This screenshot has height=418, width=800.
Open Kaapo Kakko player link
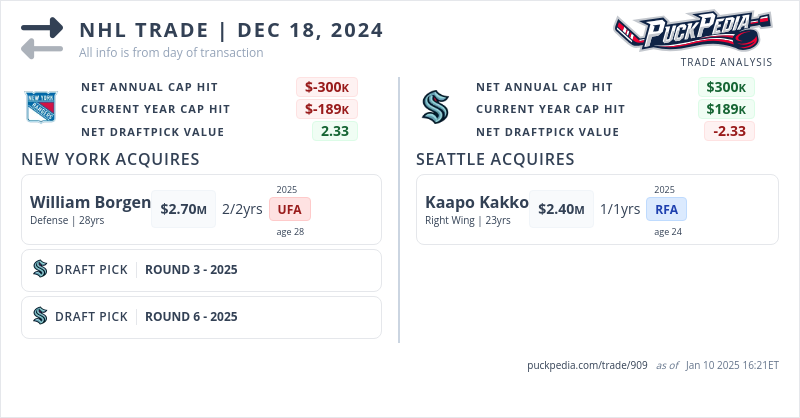click(x=476, y=202)
